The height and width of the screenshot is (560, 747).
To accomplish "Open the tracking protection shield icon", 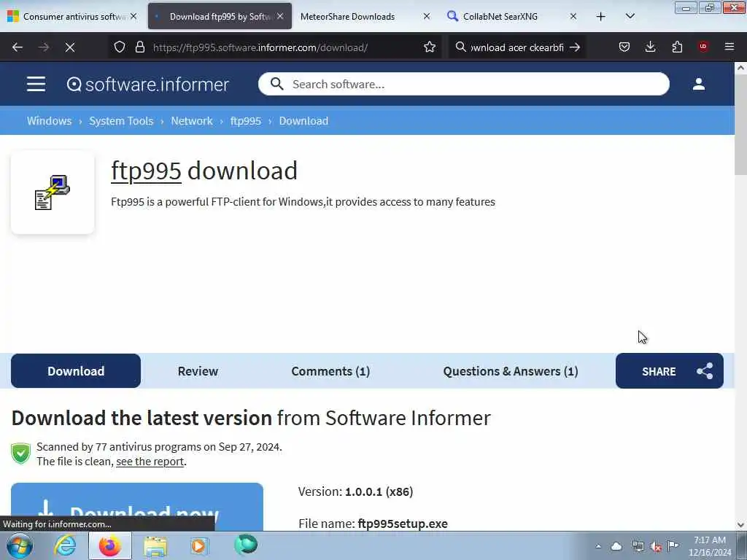I will pyautogui.click(x=120, y=47).
